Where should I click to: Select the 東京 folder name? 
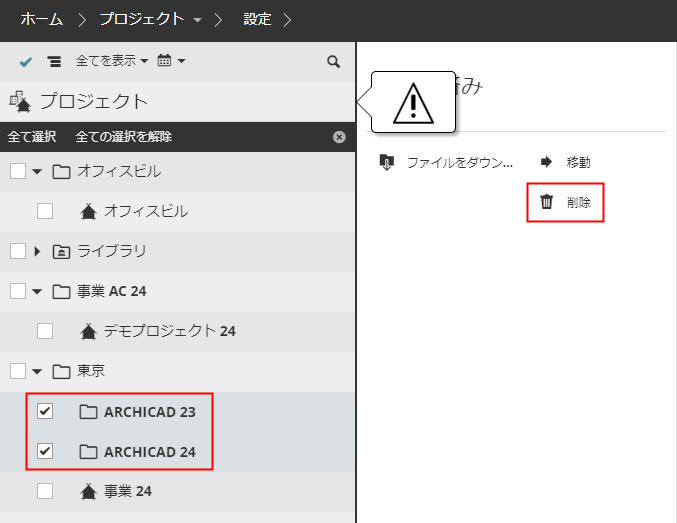coord(91,371)
